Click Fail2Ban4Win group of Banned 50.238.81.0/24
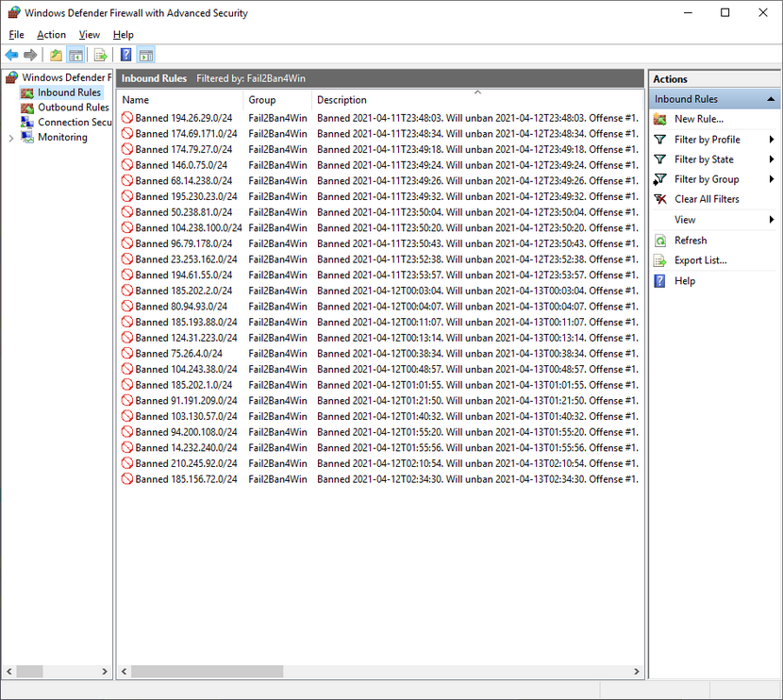 coord(277,212)
